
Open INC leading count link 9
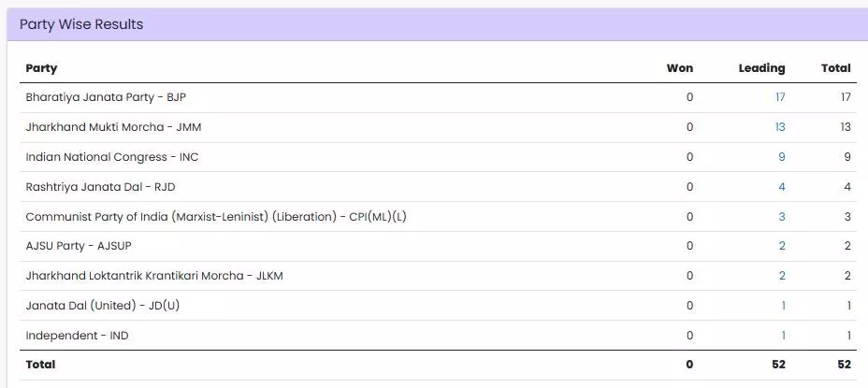782,157
